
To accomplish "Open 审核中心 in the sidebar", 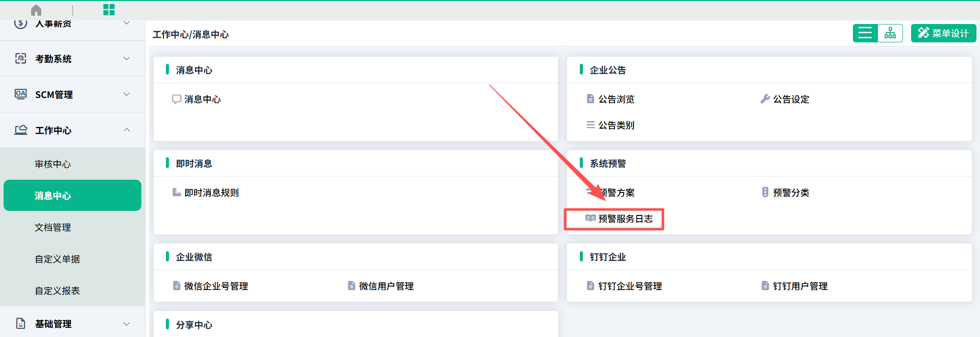I will coord(53,164).
